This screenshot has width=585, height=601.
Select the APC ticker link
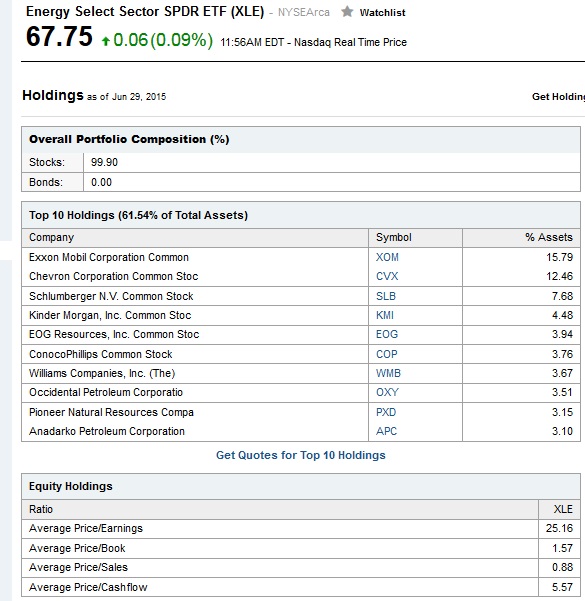(x=386, y=432)
